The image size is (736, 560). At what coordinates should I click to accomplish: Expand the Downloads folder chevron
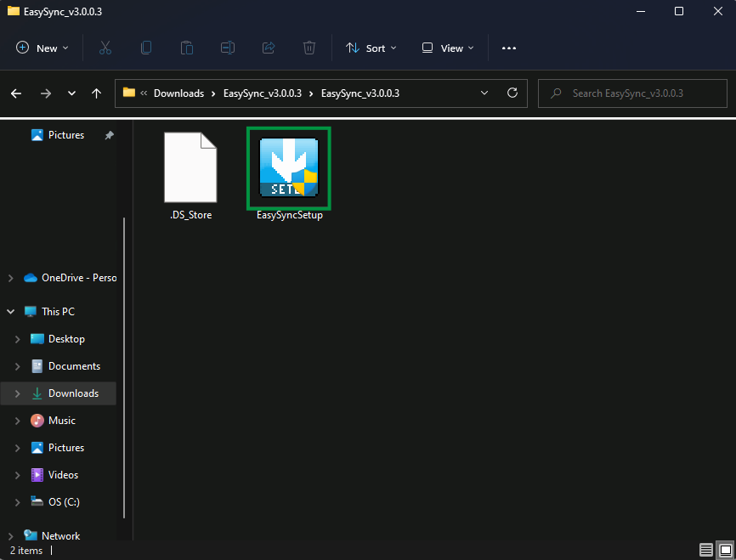[17, 393]
